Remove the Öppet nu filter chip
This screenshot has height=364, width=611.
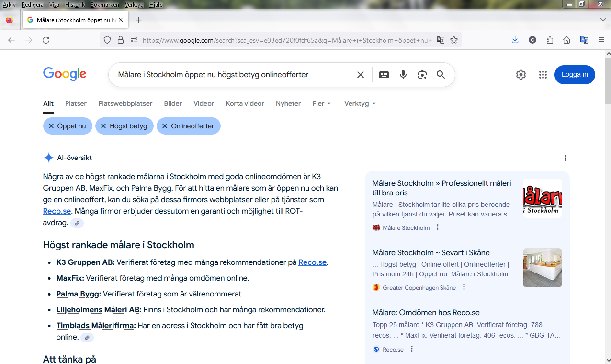pos(51,126)
